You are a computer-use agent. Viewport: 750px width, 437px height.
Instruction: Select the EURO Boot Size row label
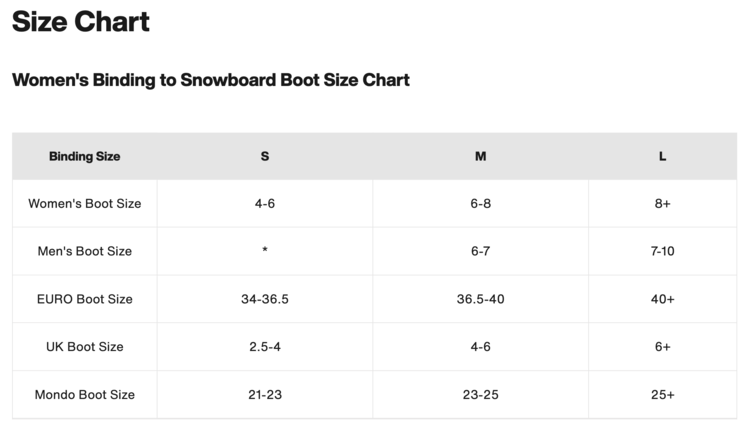(84, 299)
